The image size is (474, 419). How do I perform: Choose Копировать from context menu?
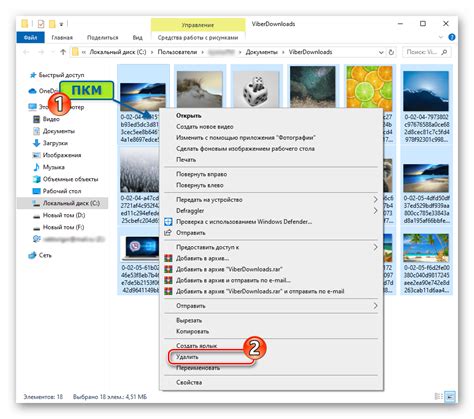coord(193,331)
